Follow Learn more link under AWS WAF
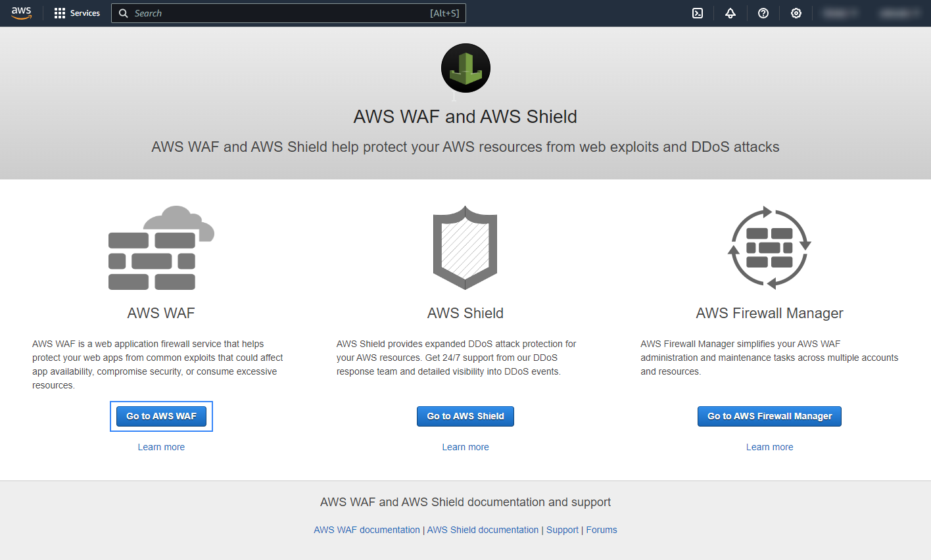The image size is (931, 560). pos(161,447)
